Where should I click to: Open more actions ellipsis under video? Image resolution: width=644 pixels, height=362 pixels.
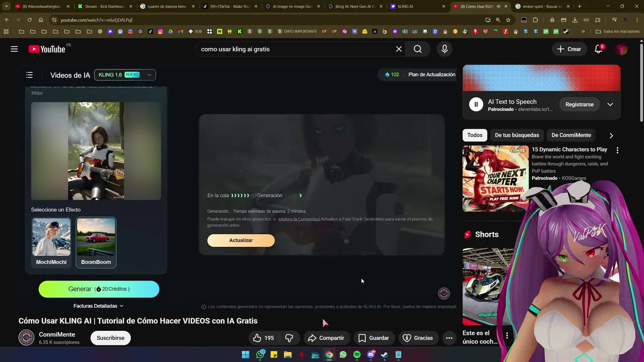449,338
